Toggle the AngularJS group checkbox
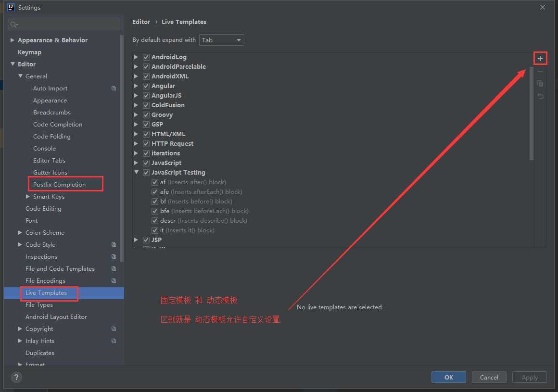 click(x=146, y=96)
